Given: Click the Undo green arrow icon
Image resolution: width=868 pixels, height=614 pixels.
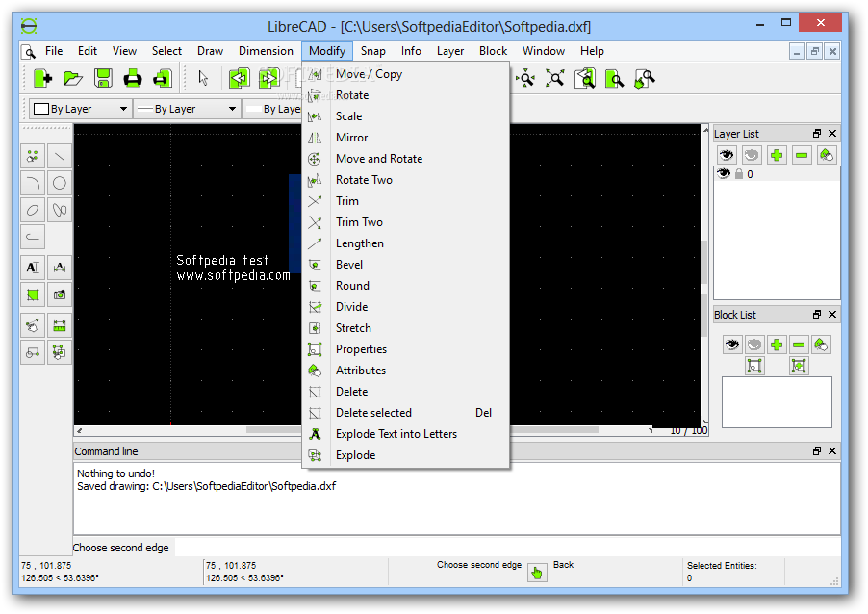Looking at the screenshot, I should pyautogui.click(x=240, y=78).
